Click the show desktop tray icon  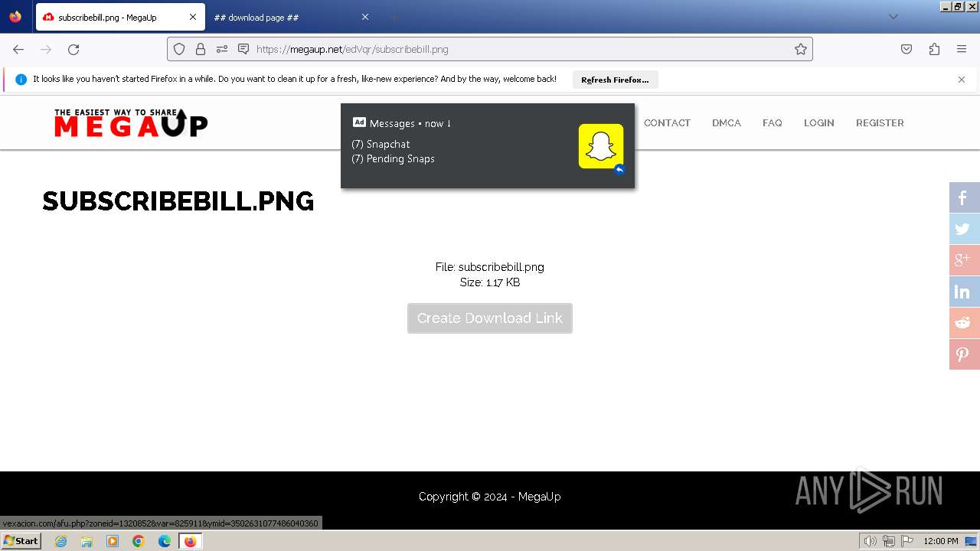click(x=971, y=541)
